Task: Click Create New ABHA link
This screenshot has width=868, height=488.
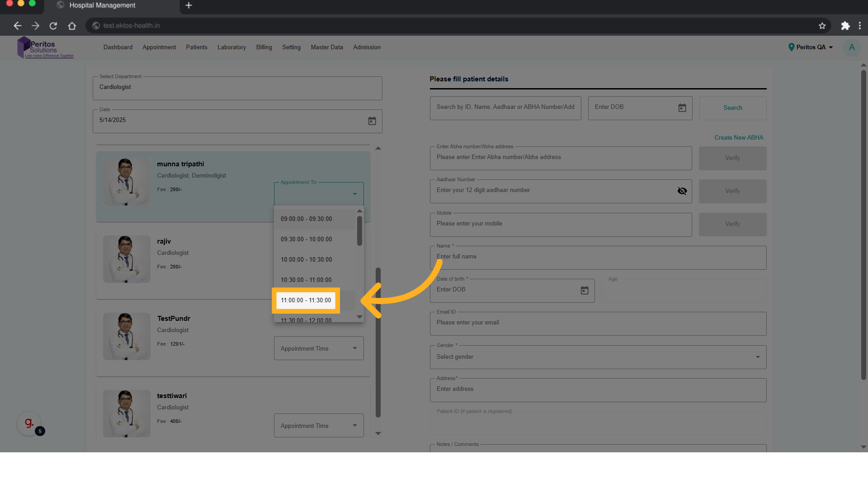Action: point(738,138)
